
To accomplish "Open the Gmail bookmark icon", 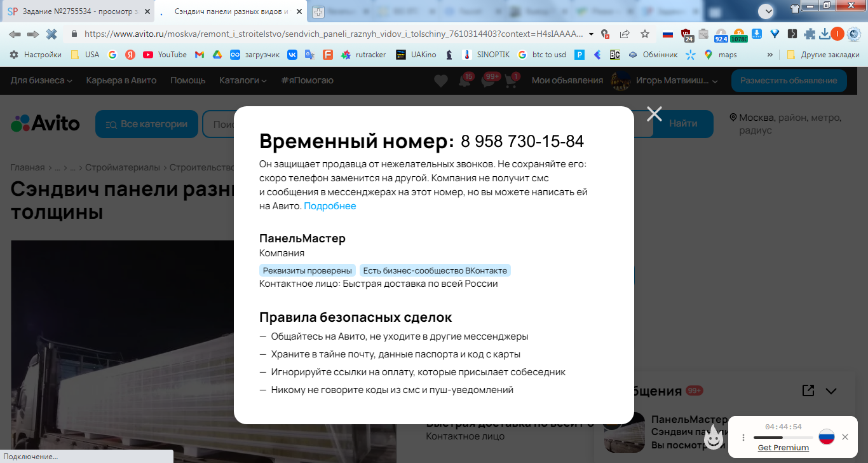I will click(199, 55).
